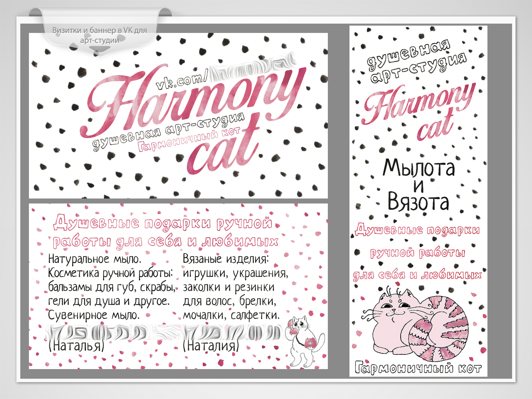This screenshot has height=399, width=532.
Task: Click the name "(Наталия)" on the bottom card
Action: pos(211,346)
